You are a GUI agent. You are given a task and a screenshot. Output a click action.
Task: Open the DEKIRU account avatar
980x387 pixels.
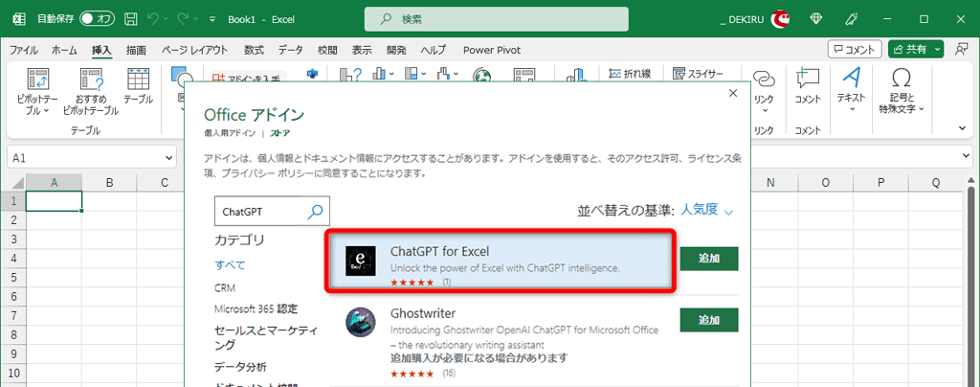[779, 19]
